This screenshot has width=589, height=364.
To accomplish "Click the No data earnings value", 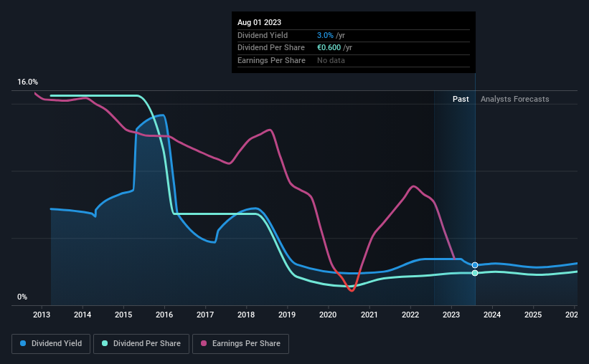I will (331, 60).
